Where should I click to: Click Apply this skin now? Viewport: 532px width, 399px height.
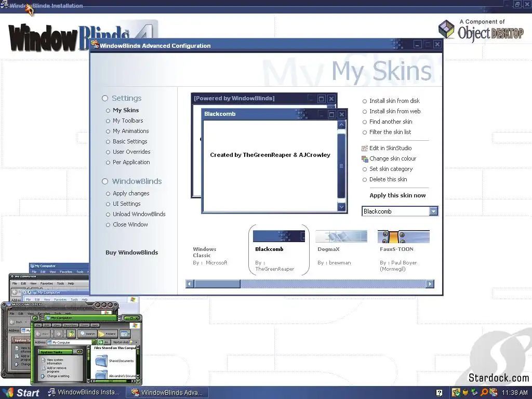397,195
